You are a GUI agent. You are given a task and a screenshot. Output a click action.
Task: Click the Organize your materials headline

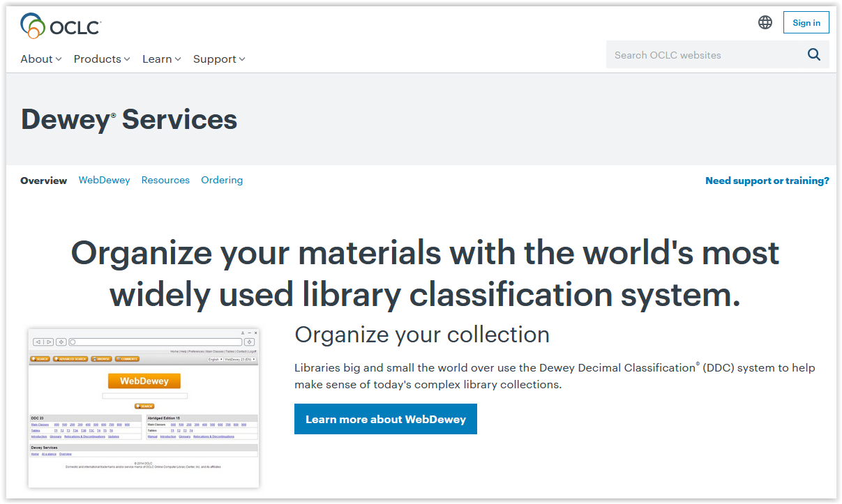coord(424,273)
